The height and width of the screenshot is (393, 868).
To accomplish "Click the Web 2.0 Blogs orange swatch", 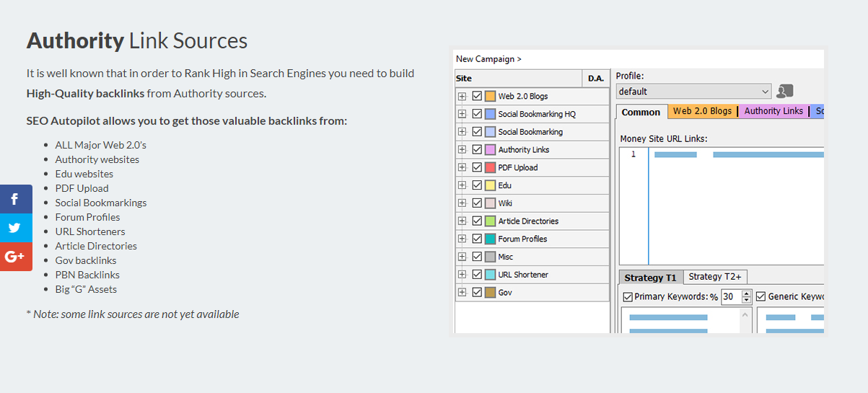I will click(490, 96).
